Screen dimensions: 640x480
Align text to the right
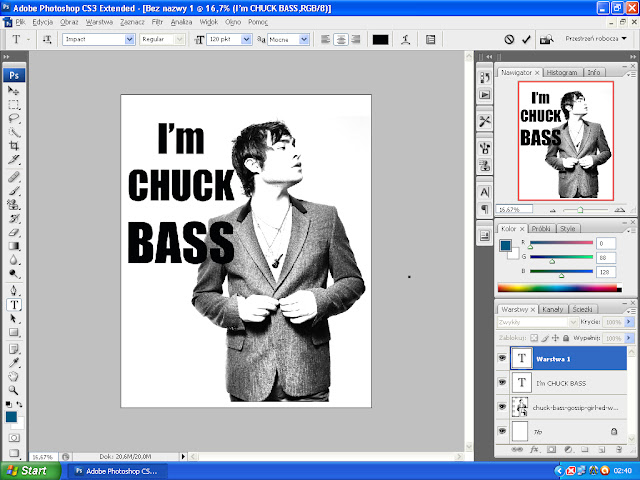pos(356,39)
